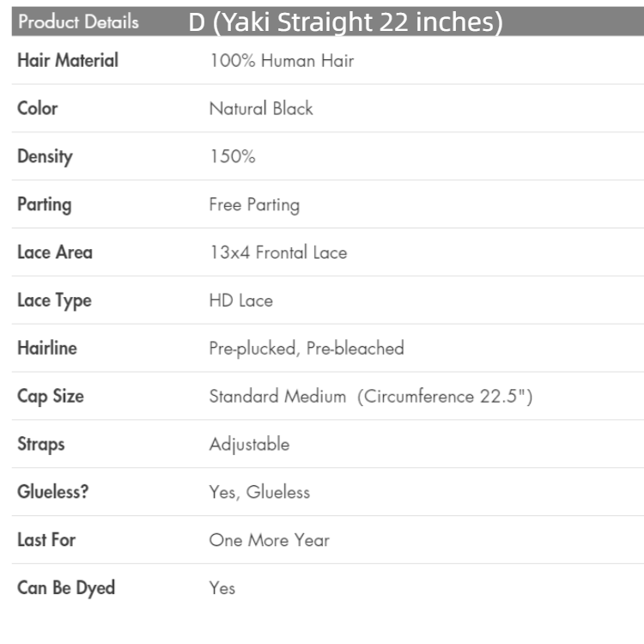Click the '100% Human Hair' value
Image resolution: width=644 pixels, height=644 pixels.
[x=282, y=61]
